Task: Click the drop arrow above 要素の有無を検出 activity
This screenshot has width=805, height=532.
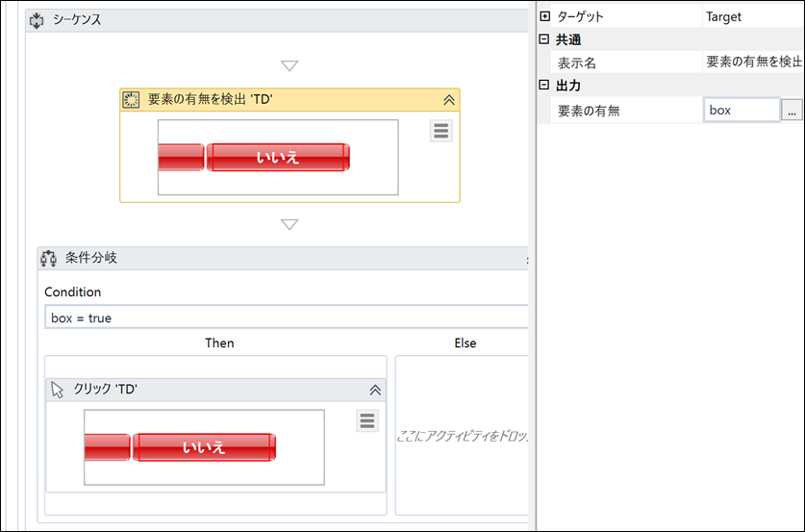Action: 289,65
